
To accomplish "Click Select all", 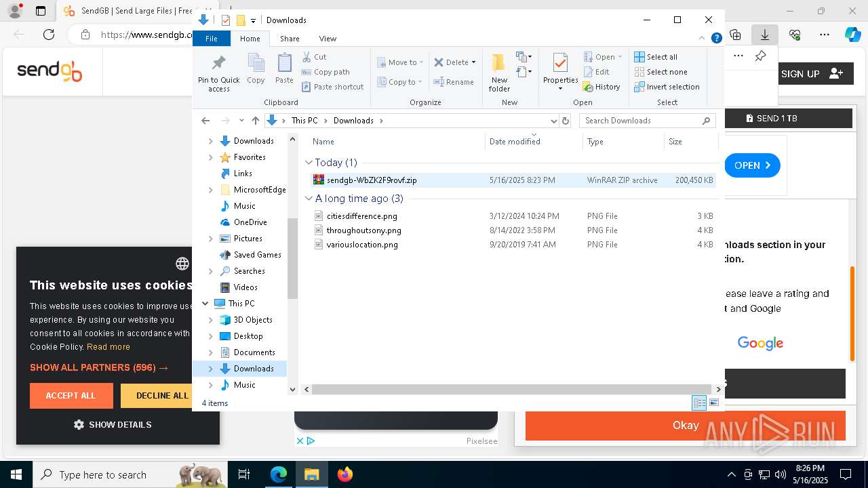I will pyautogui.click(x=656, y=57).
